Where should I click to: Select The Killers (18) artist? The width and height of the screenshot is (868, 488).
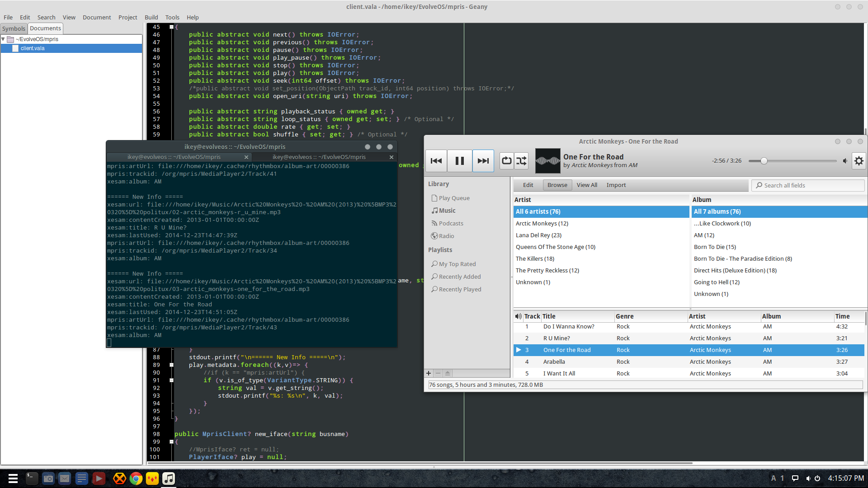601,259
